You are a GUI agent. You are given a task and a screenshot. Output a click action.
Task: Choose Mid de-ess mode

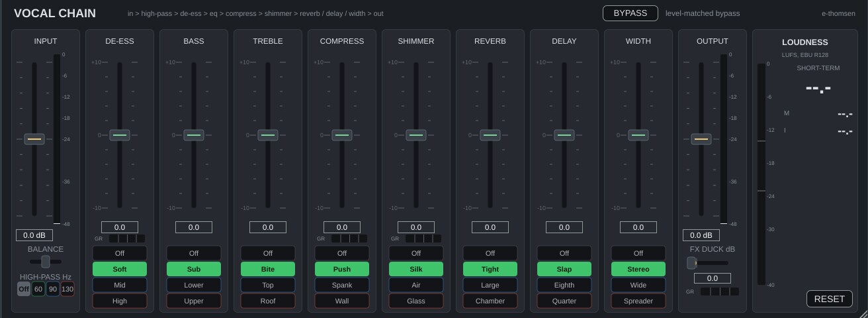(120, 285)
